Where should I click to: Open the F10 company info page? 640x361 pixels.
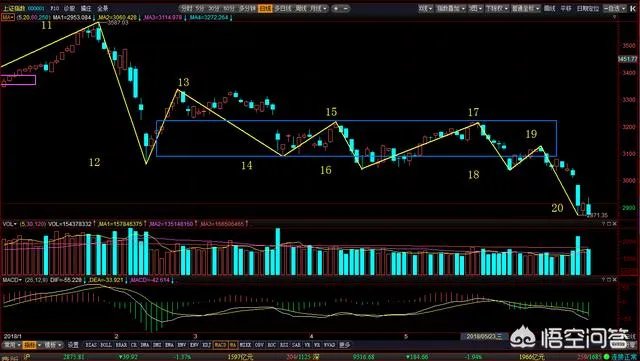pos(54,8)
